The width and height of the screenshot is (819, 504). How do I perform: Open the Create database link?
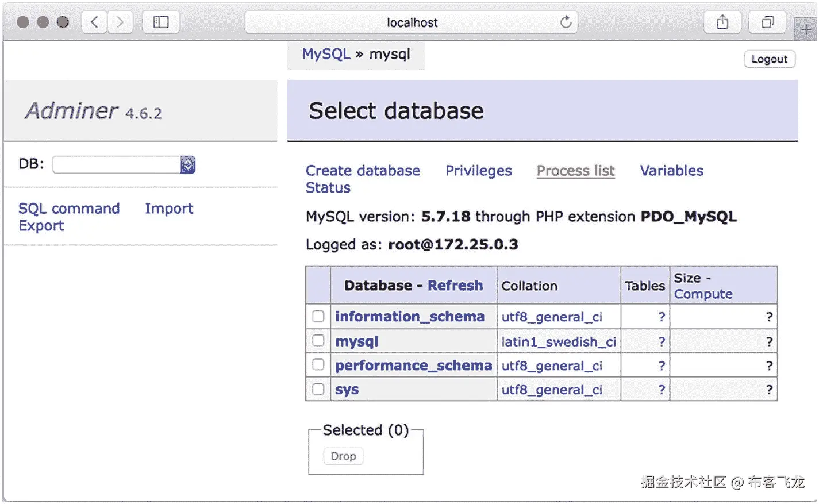(x=363, y=171)
